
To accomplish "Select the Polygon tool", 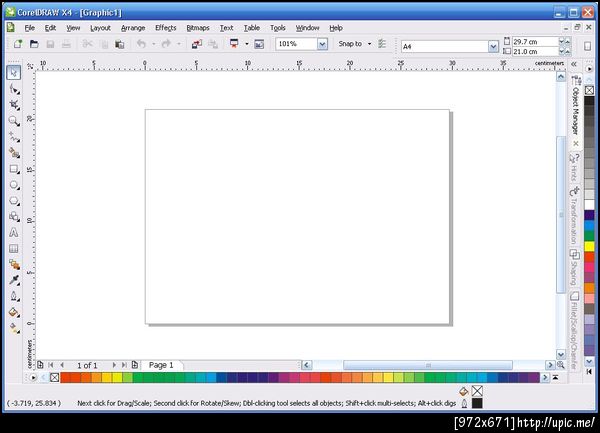I will point(14,200).
